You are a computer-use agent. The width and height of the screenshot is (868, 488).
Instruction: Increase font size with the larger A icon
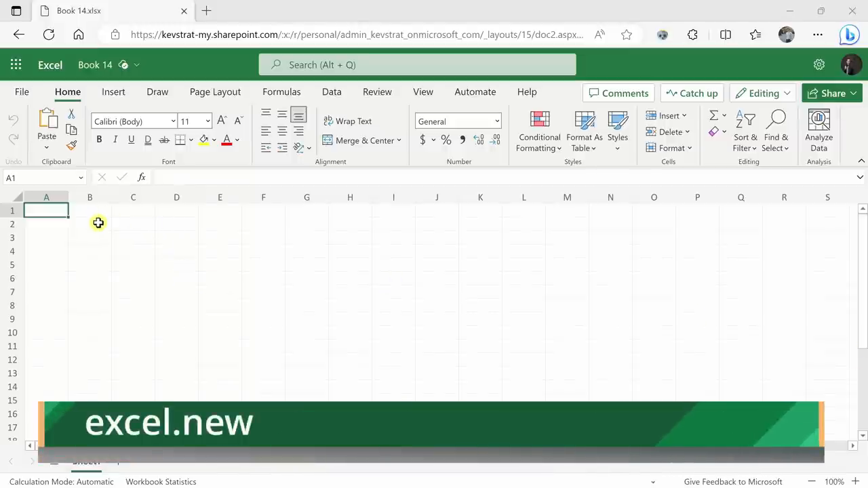222,121
